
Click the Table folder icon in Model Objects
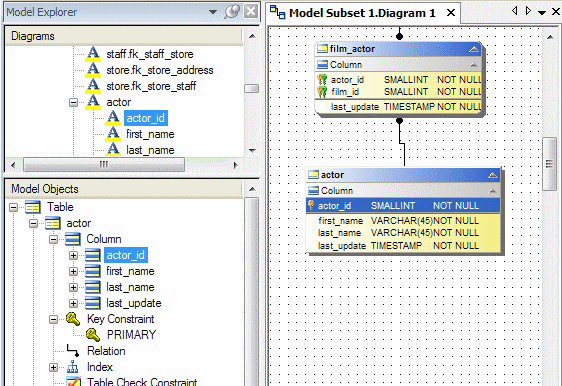point(33,207)
